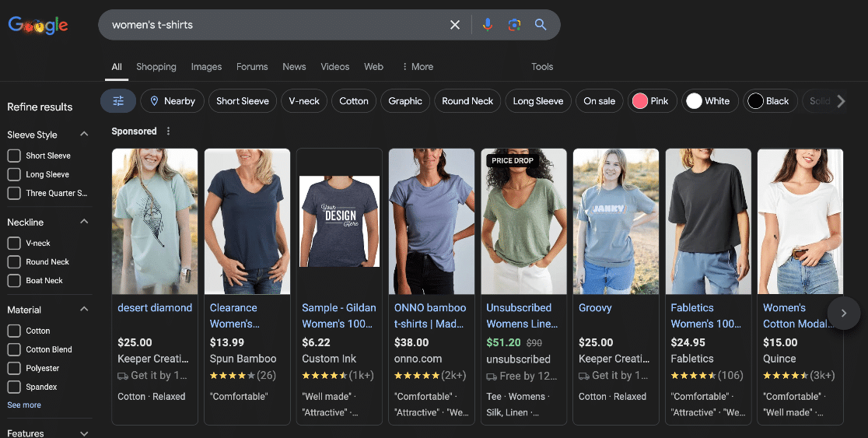Click the Google logo
Image resolution: width=868 pixels, height=438 pixels.
(x=38, y=26)
